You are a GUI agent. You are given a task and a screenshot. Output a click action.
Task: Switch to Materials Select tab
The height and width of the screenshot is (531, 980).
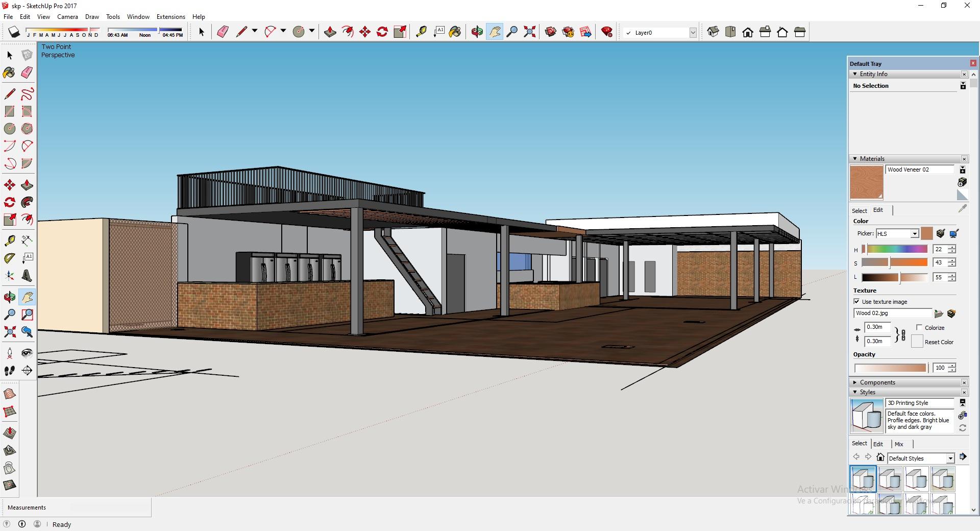[859, 210]
